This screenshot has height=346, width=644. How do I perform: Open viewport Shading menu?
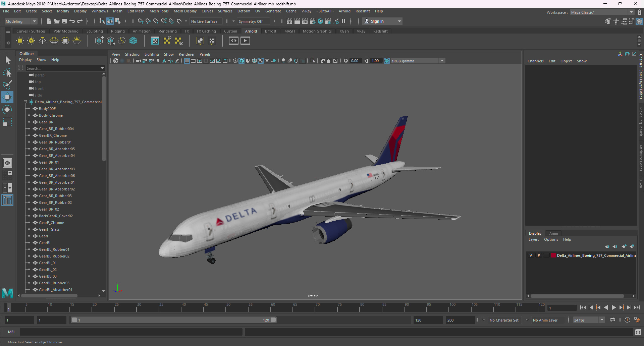[132, 54]
